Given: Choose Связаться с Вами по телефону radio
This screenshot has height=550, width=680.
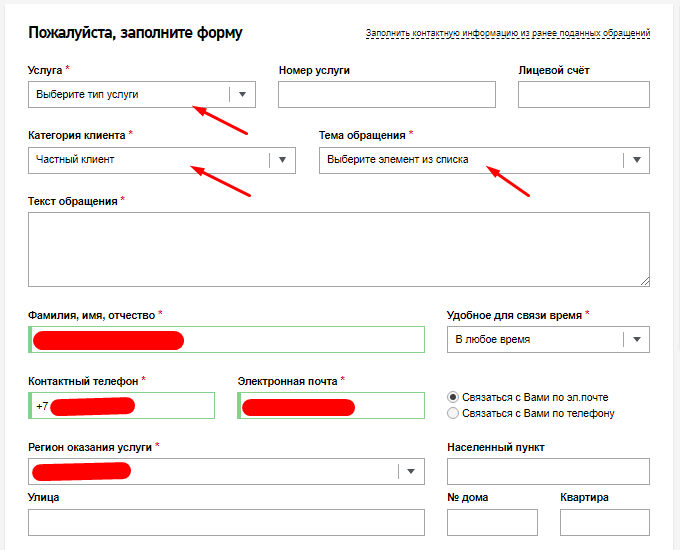Looking at the screenshot, I should tap(454, 413).
